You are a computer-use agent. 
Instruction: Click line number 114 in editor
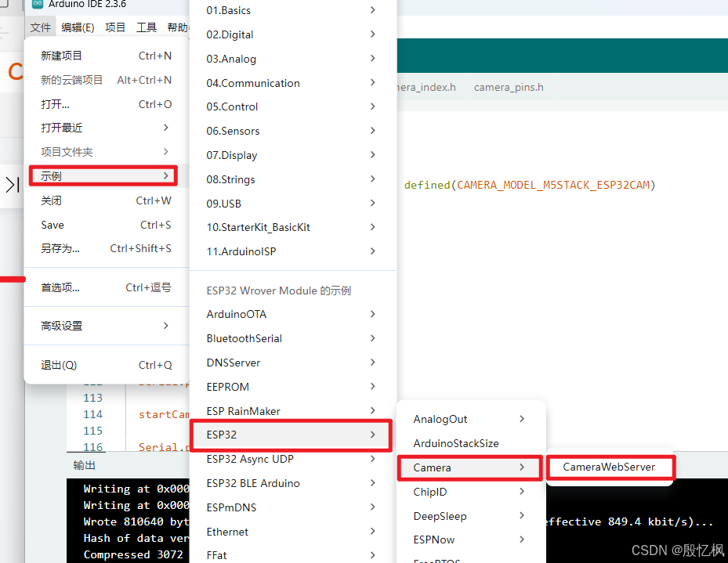[x=92, y=414]
